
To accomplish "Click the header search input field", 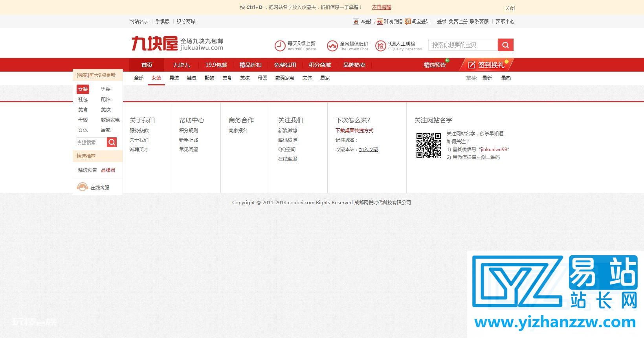I will [463, 45].
